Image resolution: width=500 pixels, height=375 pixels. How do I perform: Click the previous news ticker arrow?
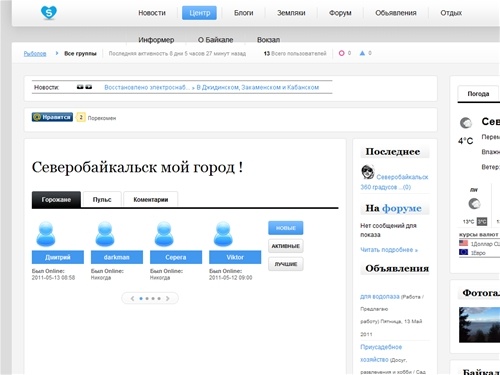(80, 87)
